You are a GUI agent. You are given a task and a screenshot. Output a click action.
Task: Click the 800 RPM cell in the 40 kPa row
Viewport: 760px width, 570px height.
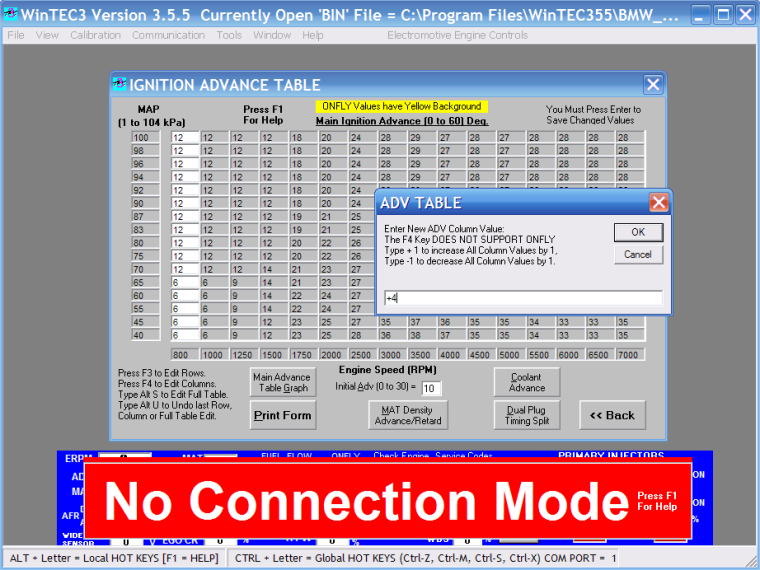pyautogui.click(x=185, y=335)
